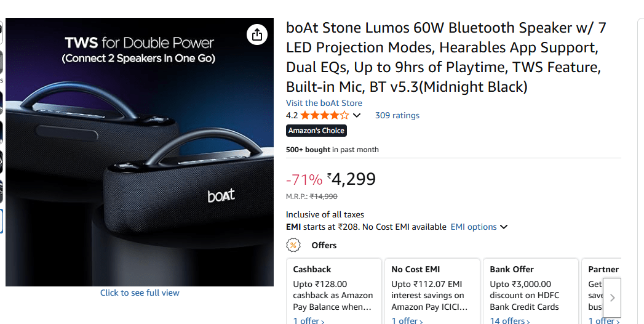This screenshot has height=324, width=644.
Task: Open the Cashback 1 offer link
Action: tap(308, 320)
